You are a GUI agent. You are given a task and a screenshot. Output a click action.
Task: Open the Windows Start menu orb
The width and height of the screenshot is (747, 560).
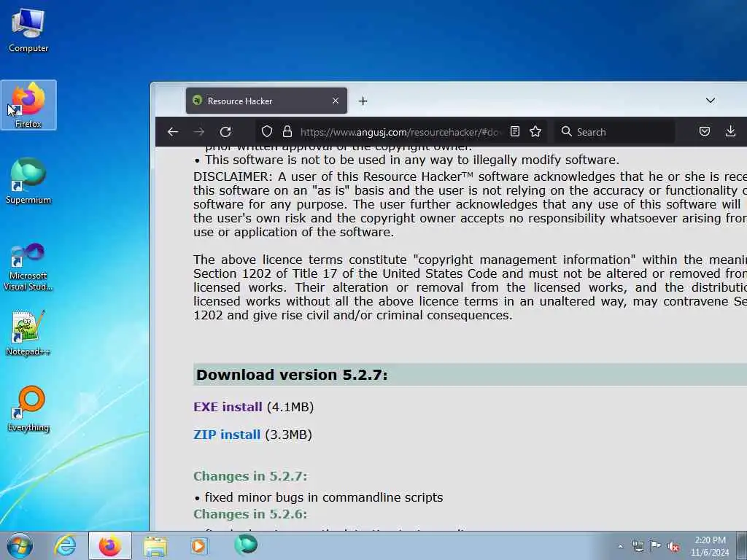click(20, 545)
